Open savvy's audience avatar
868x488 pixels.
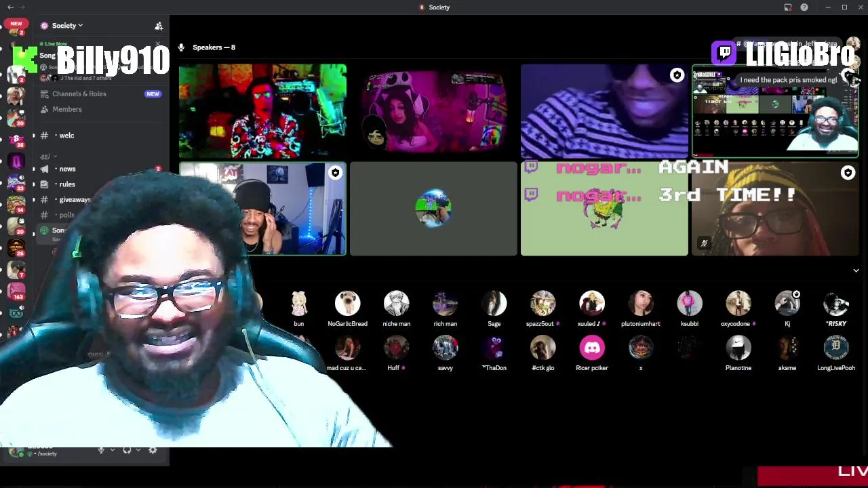(446, 348)
